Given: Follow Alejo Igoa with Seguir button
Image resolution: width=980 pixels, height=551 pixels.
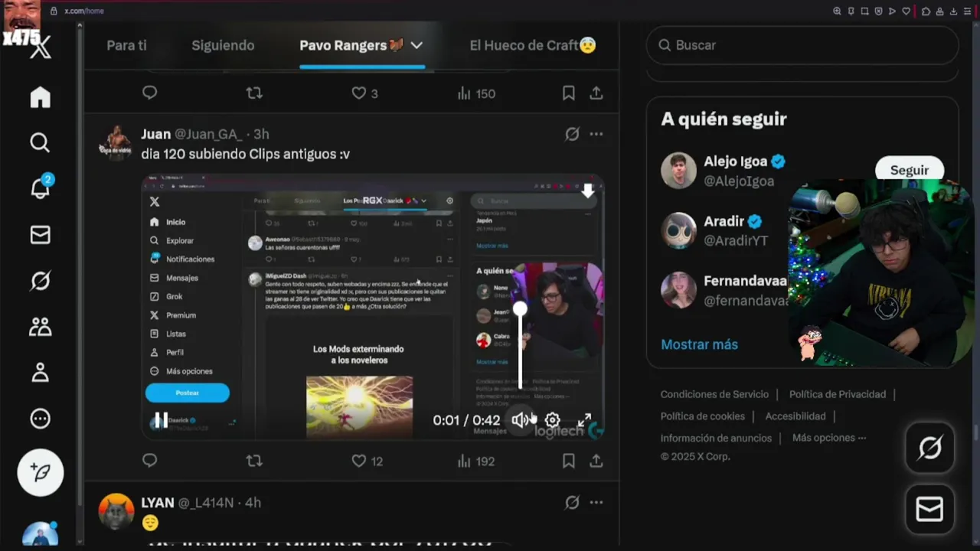Looking at the screenshot, I should (909, 170).
